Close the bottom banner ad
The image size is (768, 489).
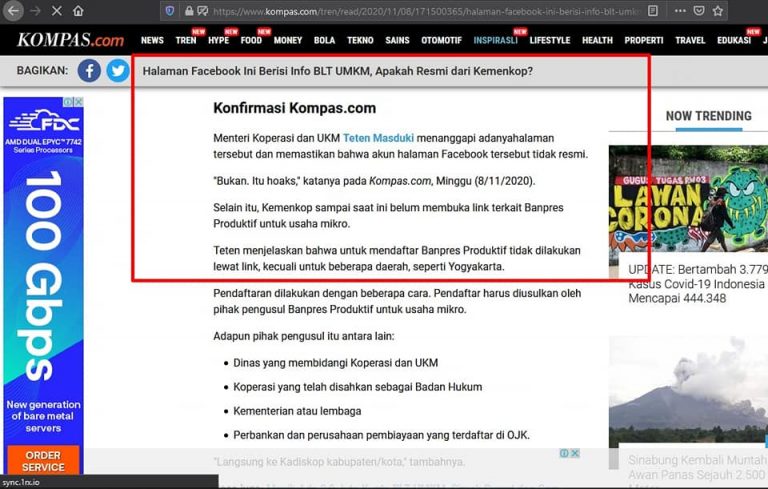[576, 453]
